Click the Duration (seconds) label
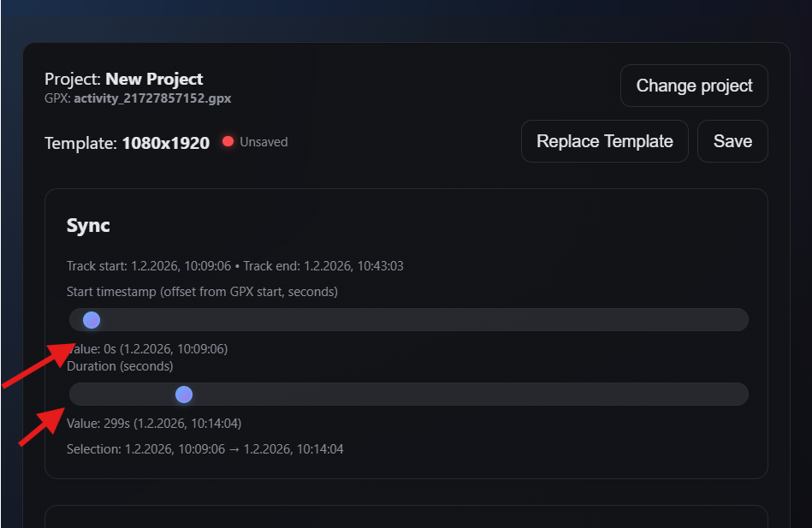This screenshot has width=812, height=528. [120, 366]
